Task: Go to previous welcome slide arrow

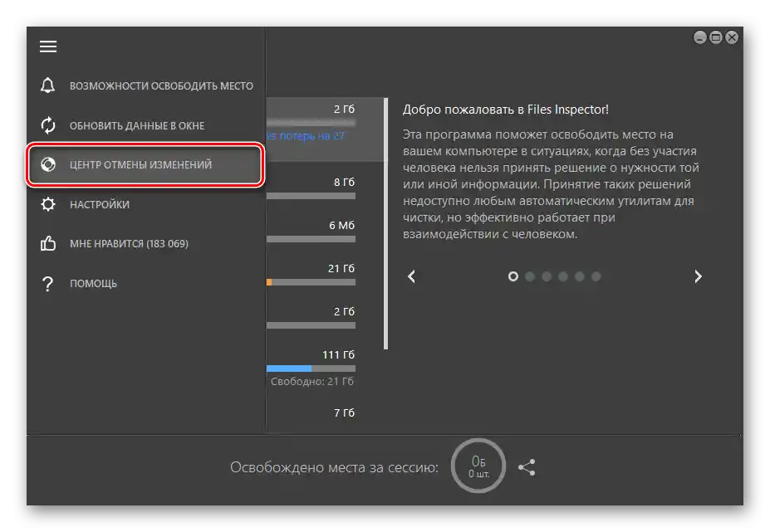Action: coord(411,277)
